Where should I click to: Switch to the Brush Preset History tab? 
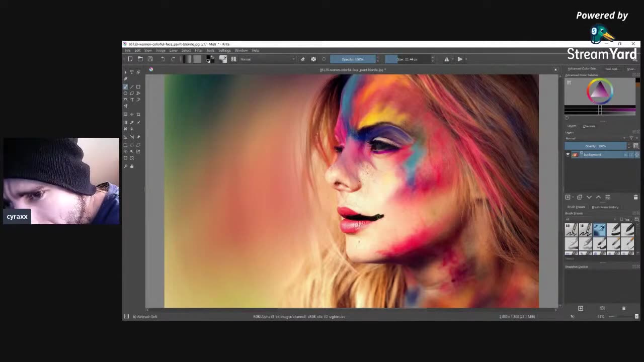(605, 207)
